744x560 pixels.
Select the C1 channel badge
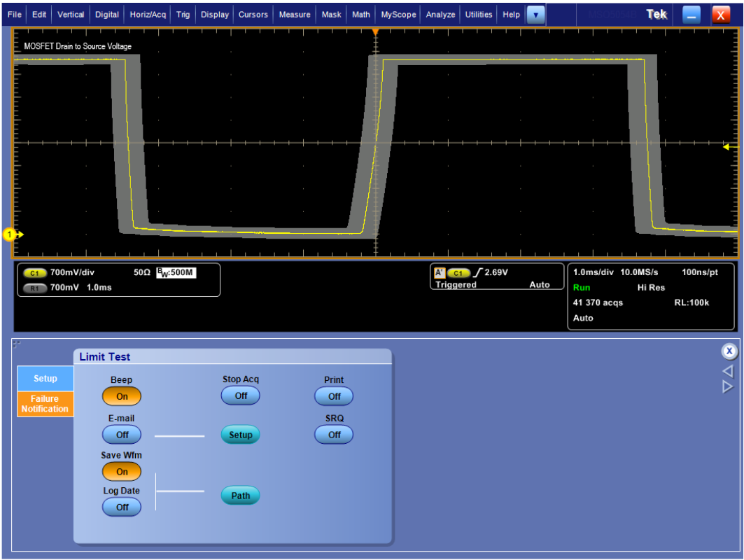click(34, 272)
